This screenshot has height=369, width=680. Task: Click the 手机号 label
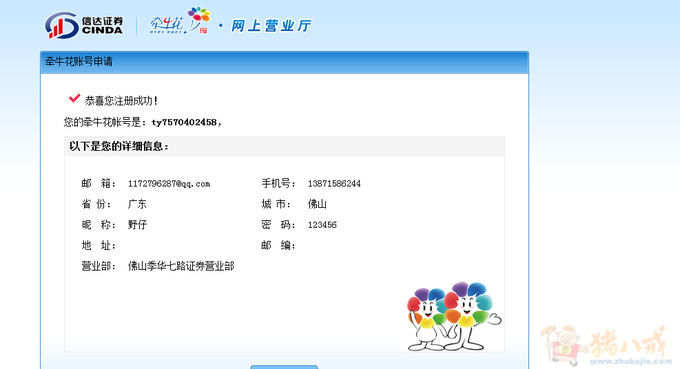click(x=278, y=184)
